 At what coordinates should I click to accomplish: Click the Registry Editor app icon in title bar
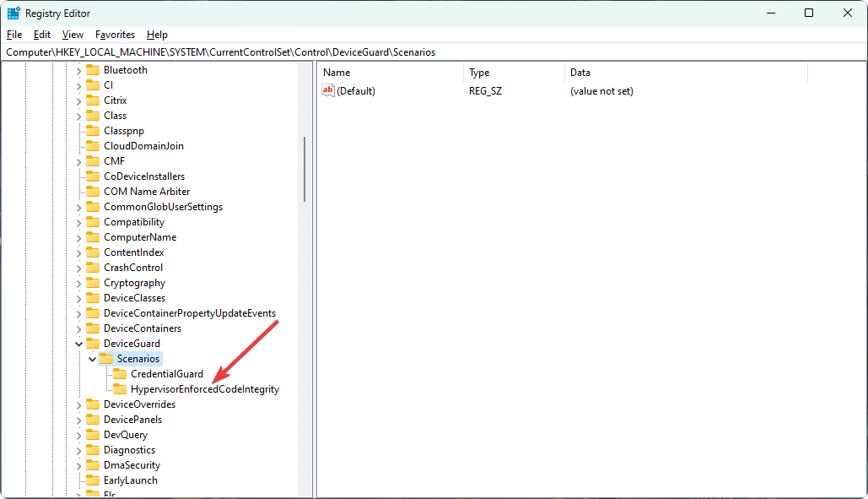tap(13, 13)
